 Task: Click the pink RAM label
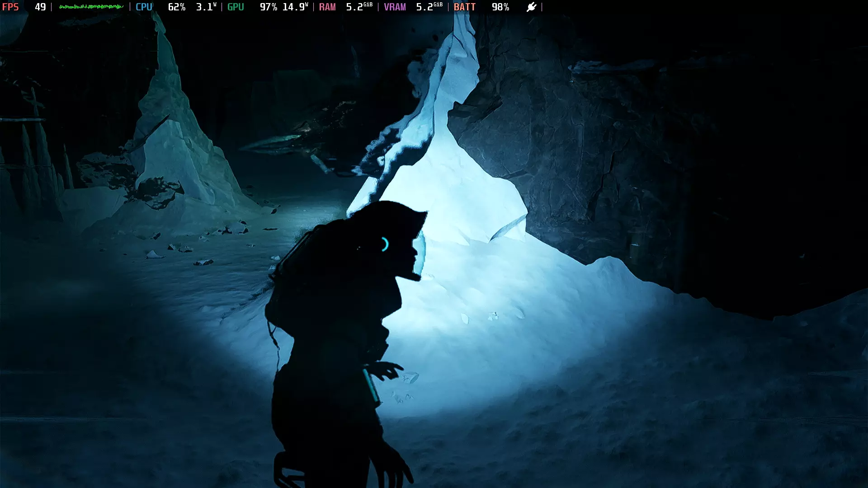pos(327,7)
